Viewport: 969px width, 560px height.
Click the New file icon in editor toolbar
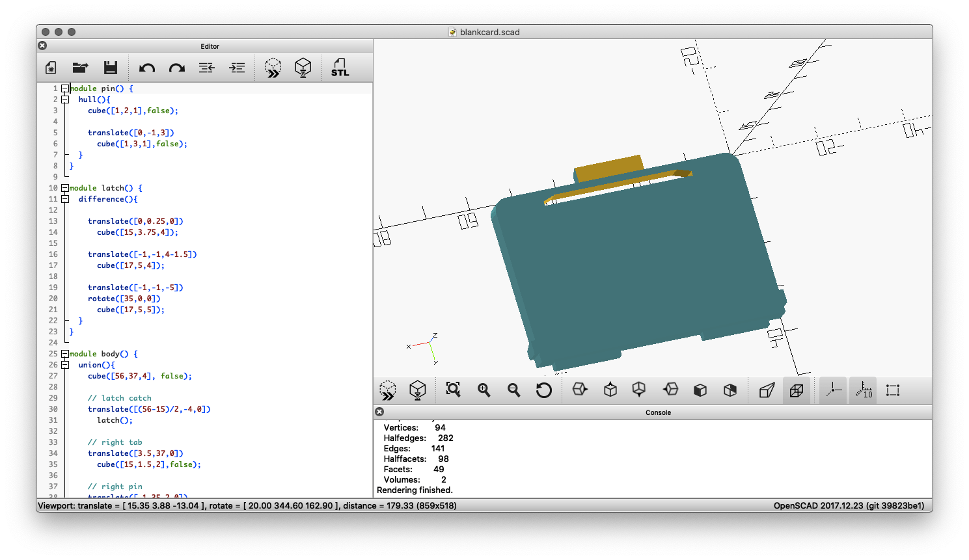coord(51,68)
